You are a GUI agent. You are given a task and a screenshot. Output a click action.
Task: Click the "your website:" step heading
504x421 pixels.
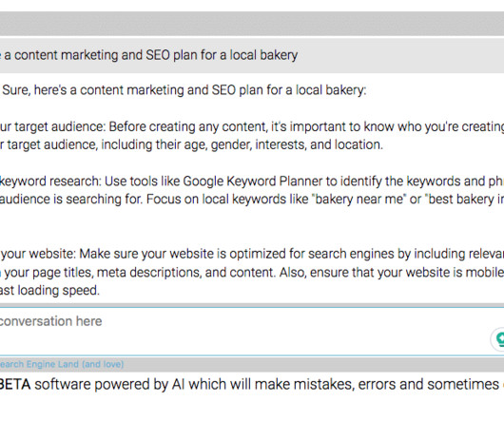(39, 254)
